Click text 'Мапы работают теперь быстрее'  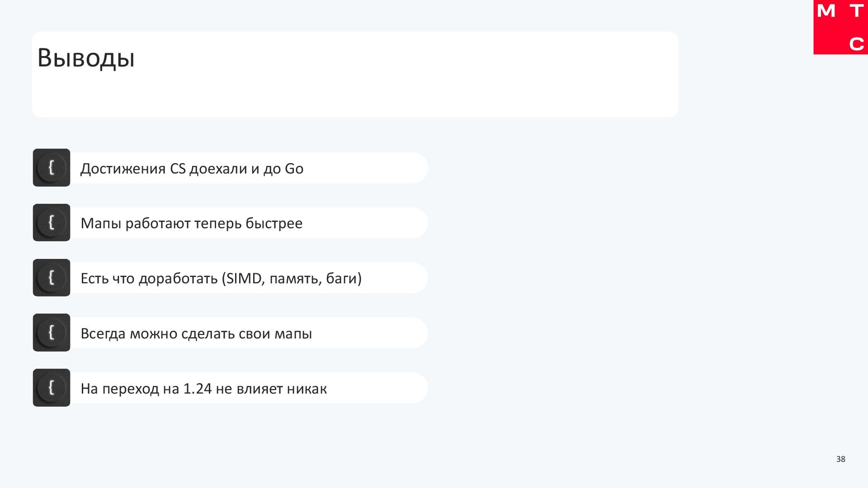click(191, 223)
